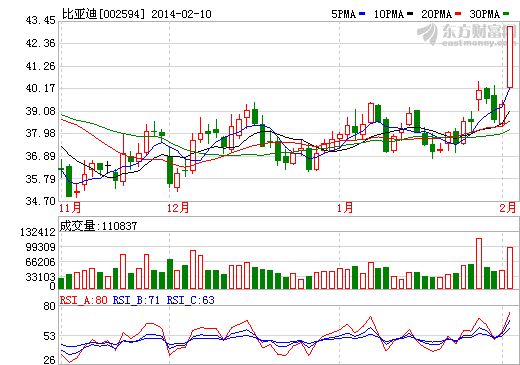520x365 pixels.
Task: Click the RSI_A:80 indicator label
Action: (x=84, y=300)
